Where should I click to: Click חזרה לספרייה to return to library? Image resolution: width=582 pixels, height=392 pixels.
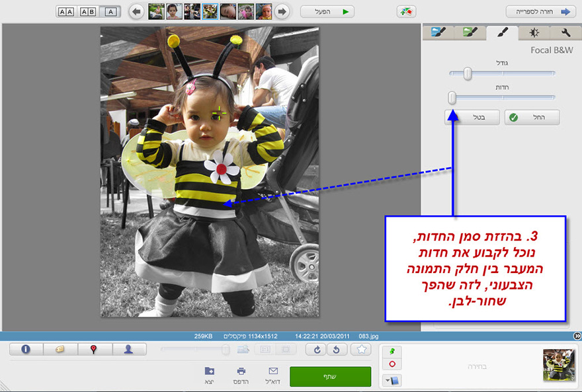coord(540,11)
